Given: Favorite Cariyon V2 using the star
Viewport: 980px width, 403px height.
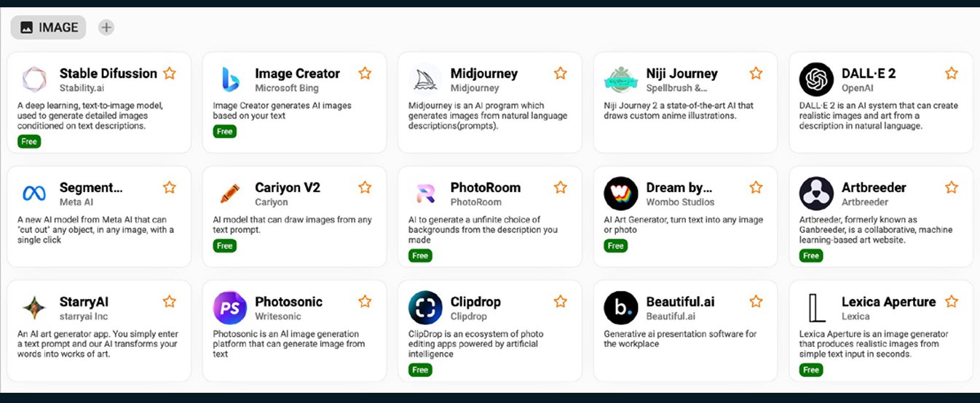Looking at the screenshot, I should [365, 187].
